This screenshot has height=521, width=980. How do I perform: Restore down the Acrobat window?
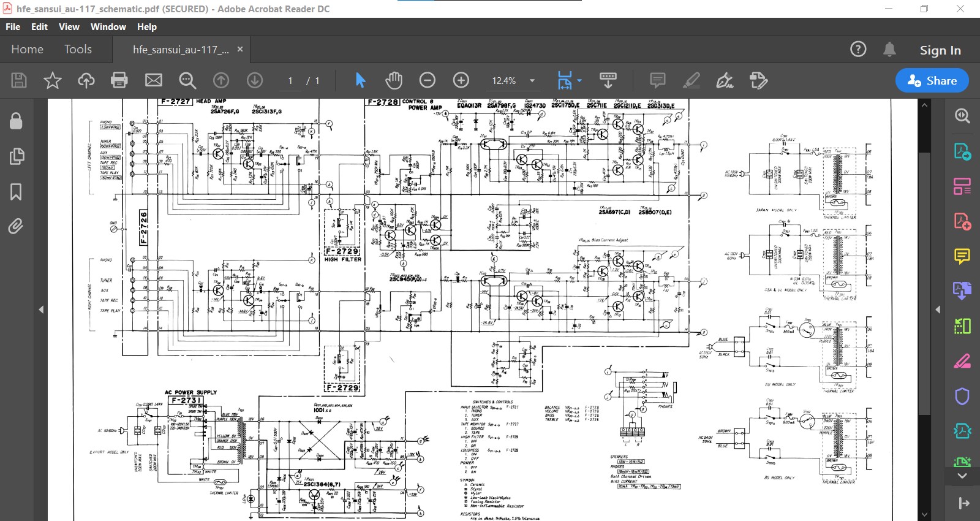click(x=924, y=9)
